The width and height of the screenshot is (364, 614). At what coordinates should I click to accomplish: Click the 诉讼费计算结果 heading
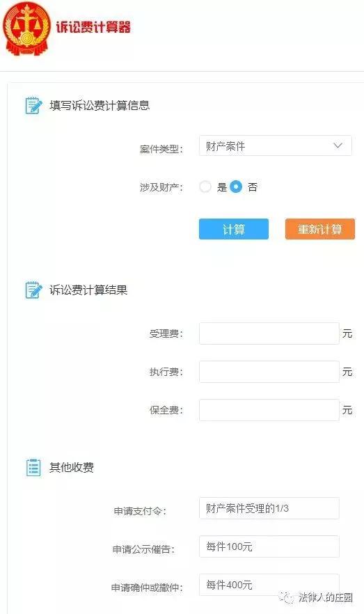pyautogui.click(x=88, y=290)
